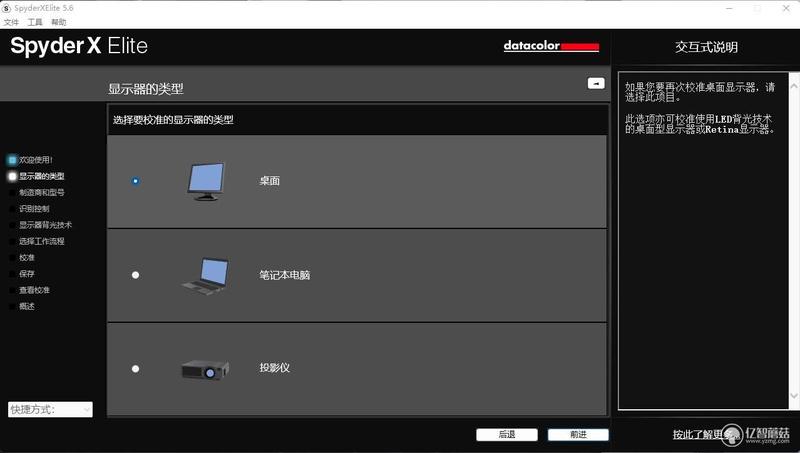Click the laptop computer icon
800x453 pixels.
tap(205, 275)
